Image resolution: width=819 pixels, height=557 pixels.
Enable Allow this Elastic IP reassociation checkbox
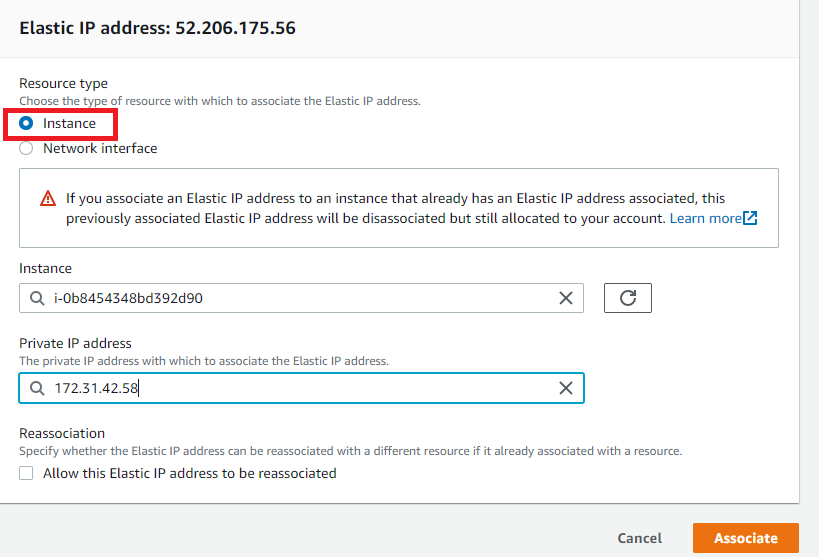[27, 473]
